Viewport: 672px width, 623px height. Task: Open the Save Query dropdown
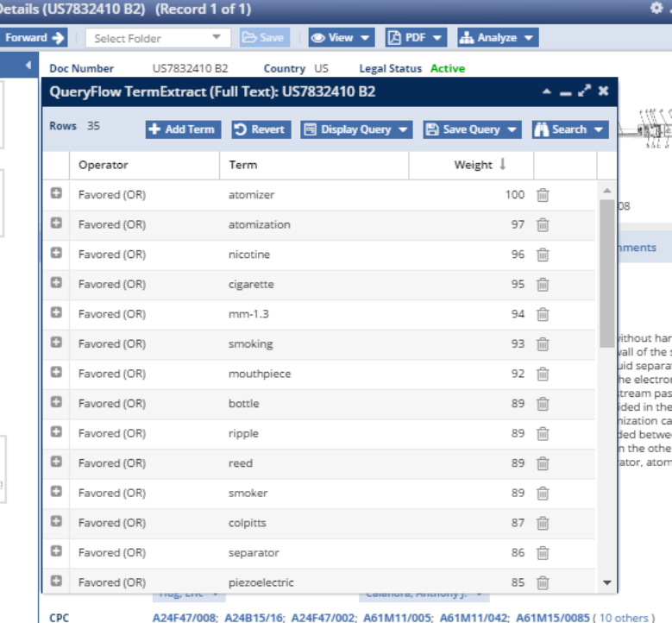tap(472, 129)
